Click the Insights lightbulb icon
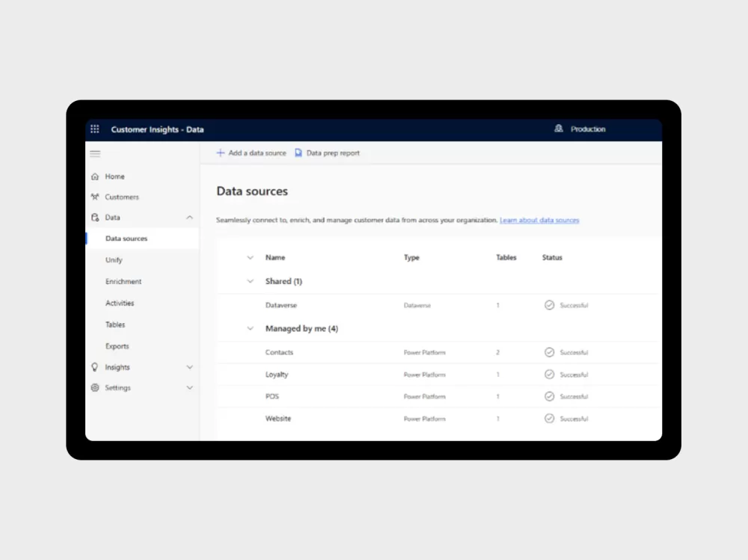This screenshot has width=748, height=560. pos(95,367)
